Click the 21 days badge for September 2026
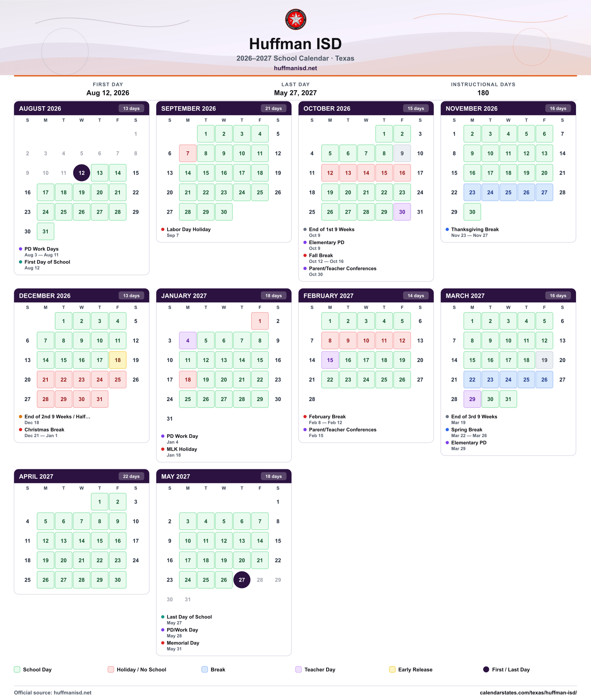This screenshot has height=700, width=591. (273, 108)
